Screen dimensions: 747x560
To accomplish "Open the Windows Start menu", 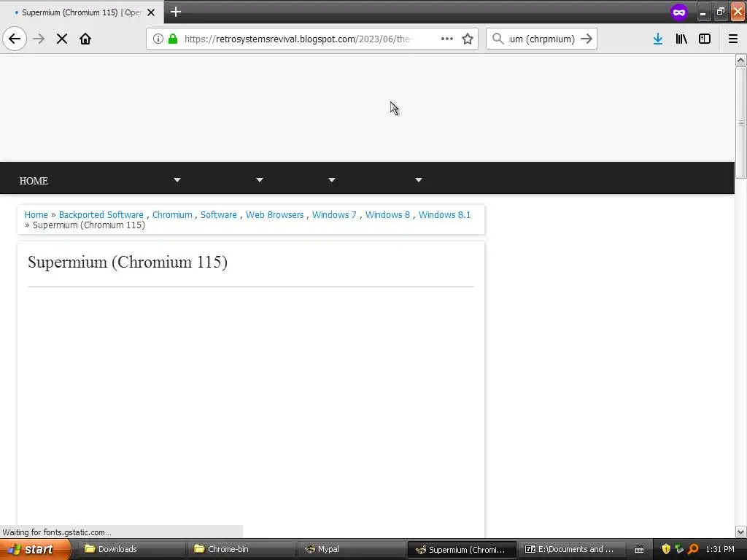I will tap(35, 549).
